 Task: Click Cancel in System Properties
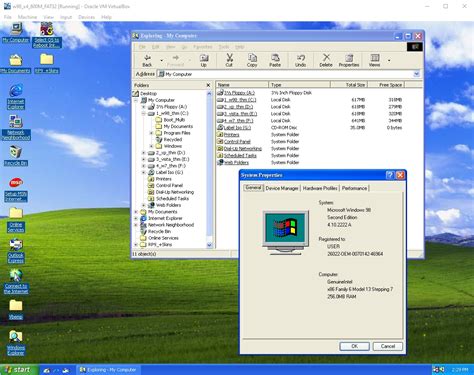pyautogui.click(x=388, y=346)
